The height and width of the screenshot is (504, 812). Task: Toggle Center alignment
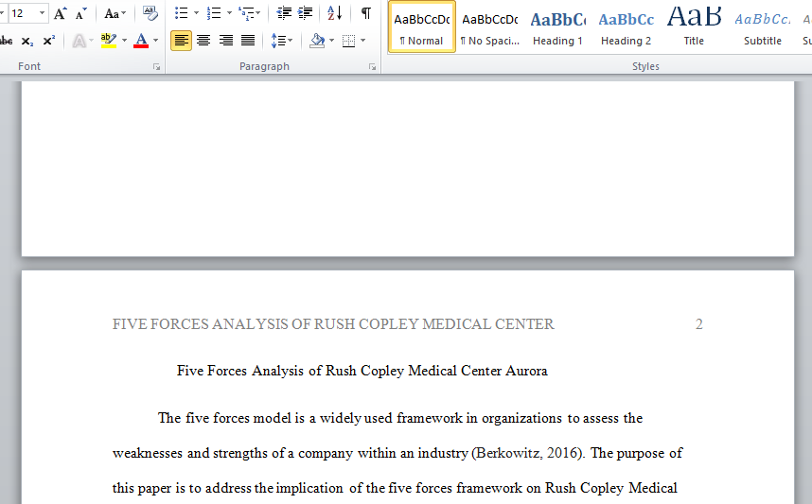(203, 41)
